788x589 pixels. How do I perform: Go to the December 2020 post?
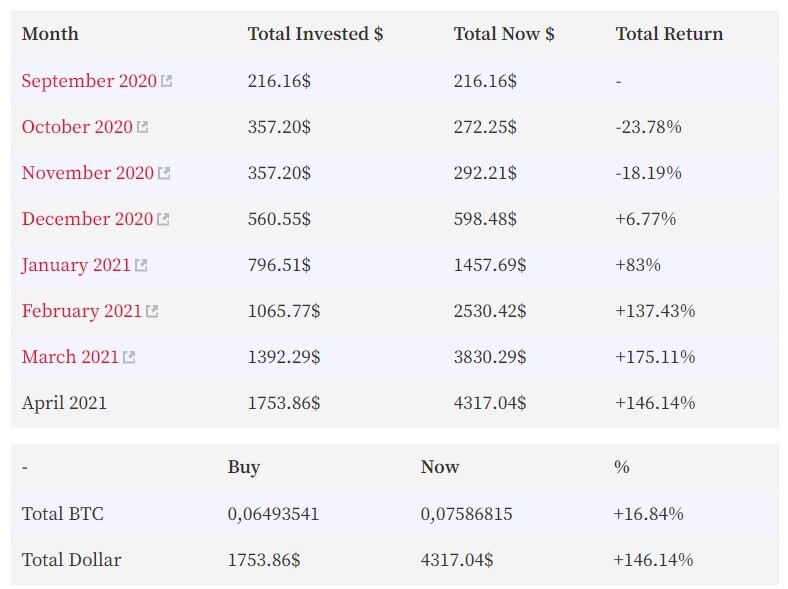click(87, 219)
